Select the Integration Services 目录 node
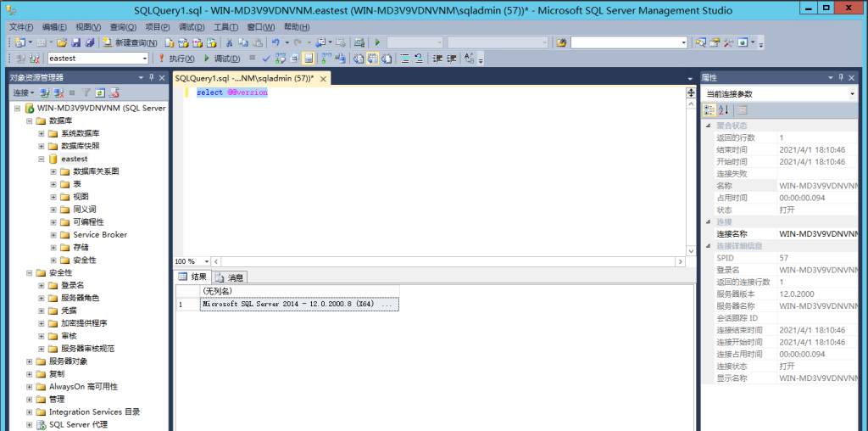 [x=94, y=412]
